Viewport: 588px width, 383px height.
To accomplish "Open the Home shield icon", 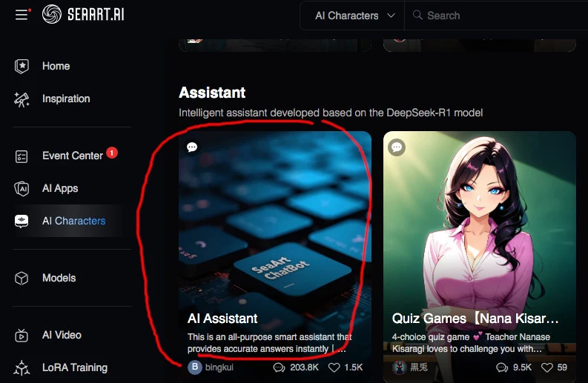I will tap(22, 67).
